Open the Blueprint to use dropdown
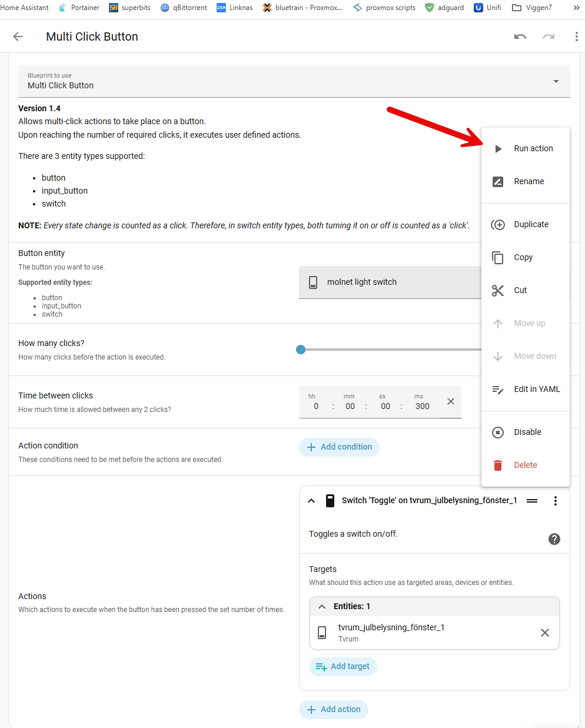The width and height of the screenshot is (585, 728). coord(294,81)
